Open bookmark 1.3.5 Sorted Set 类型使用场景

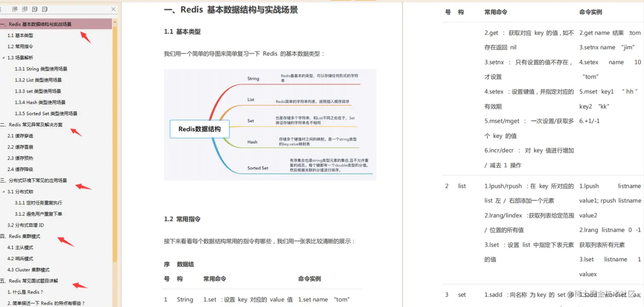[46, 113]
